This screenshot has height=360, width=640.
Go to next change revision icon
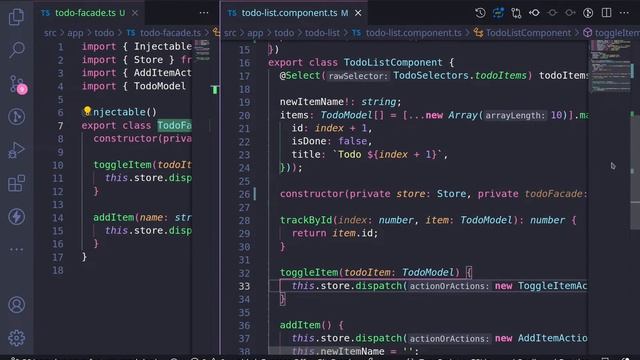point(570,13)
